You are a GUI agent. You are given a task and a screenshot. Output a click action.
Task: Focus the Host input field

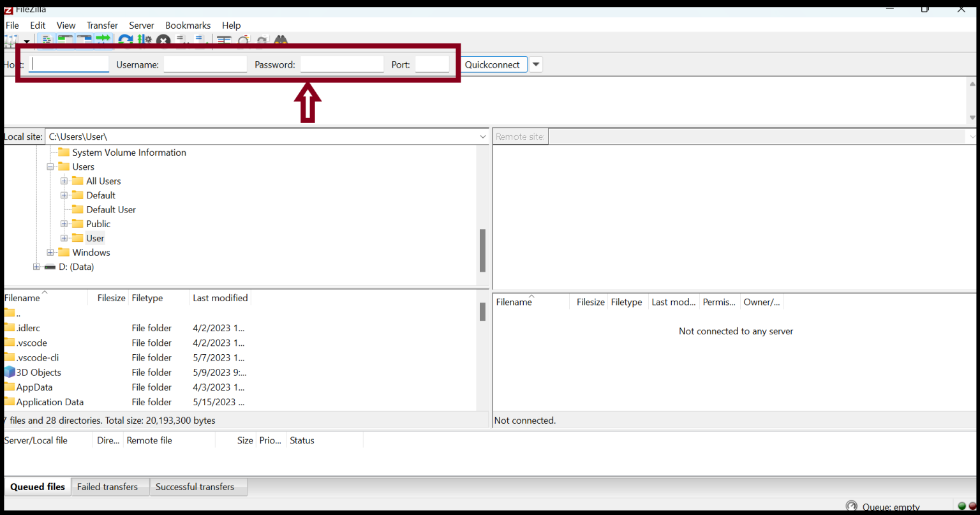point(69,64)
